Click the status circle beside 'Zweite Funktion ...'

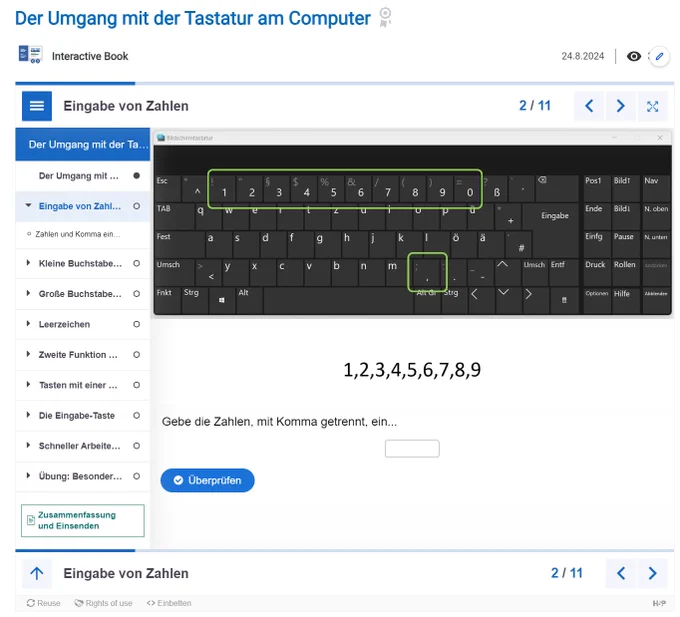pyautogui.click(x=137, y=355)
